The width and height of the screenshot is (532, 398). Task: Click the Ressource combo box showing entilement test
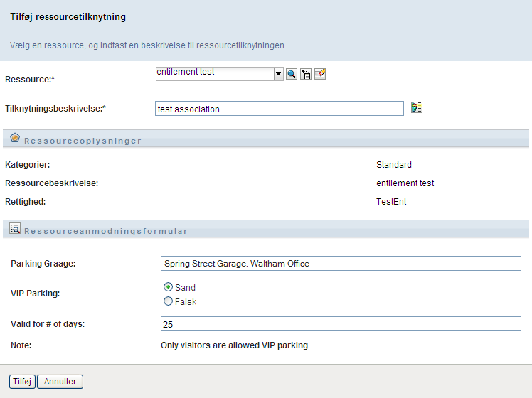pos(215,74)
